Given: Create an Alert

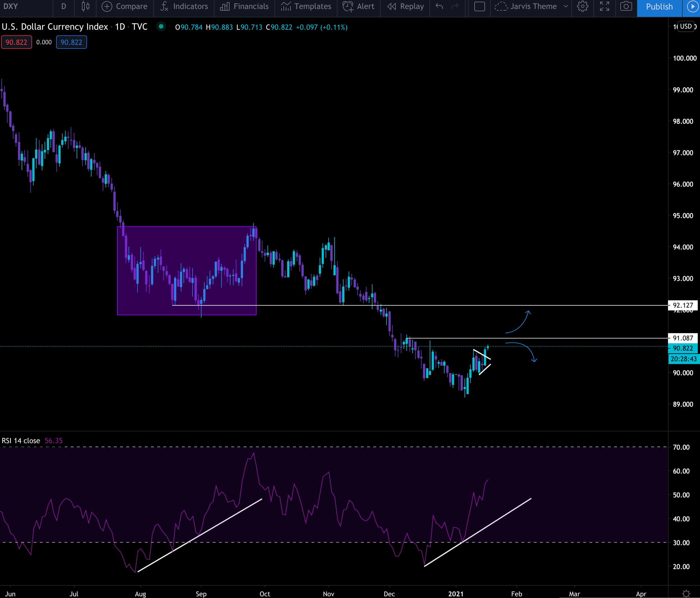Looking at the screenshot, I should tap(358, 6).
